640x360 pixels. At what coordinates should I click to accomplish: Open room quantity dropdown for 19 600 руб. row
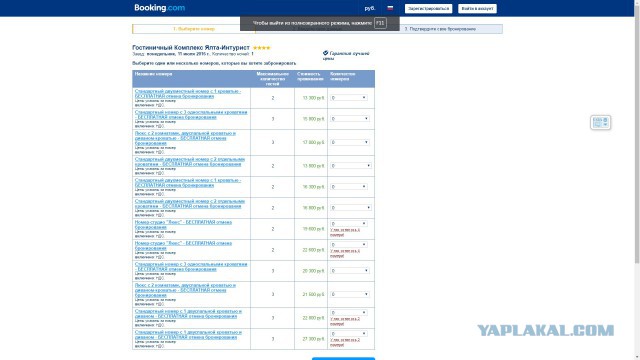349,224
